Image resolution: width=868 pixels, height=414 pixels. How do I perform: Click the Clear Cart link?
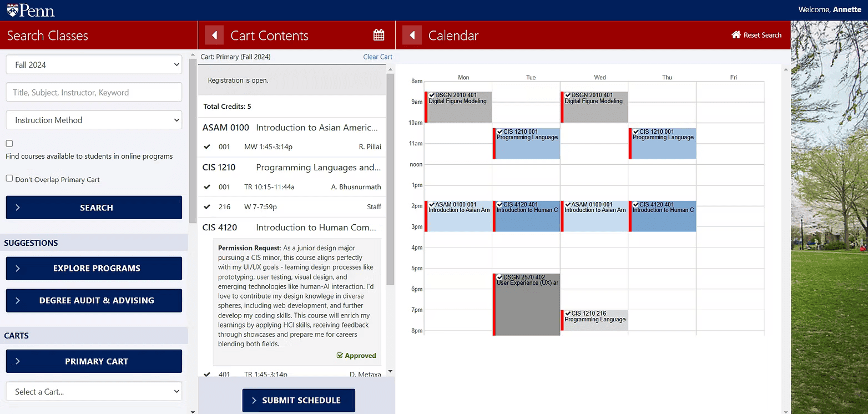(x=377, y=57)
